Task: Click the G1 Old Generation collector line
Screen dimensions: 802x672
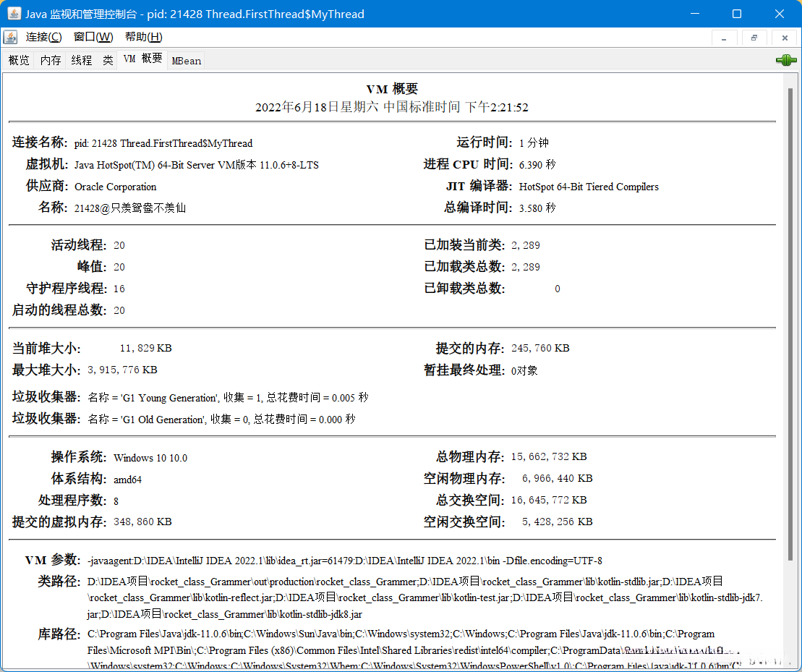Action: [221, 420]
